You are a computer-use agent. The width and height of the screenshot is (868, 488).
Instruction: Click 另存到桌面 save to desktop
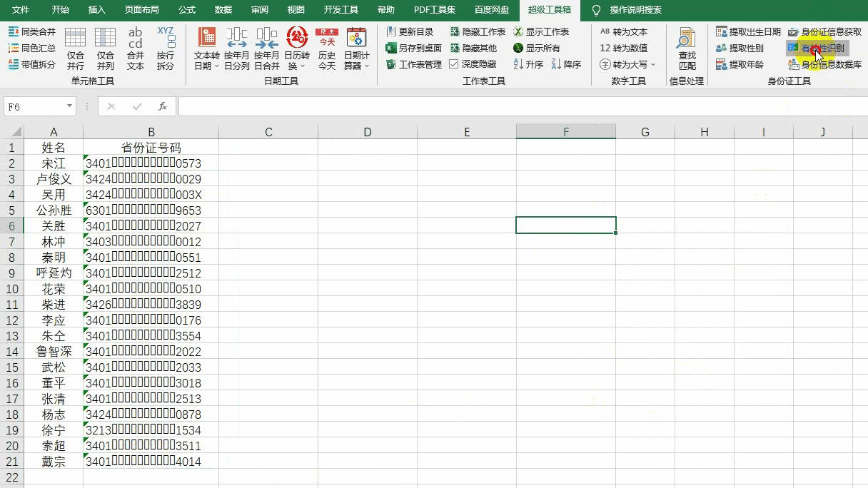click(414, 49)
